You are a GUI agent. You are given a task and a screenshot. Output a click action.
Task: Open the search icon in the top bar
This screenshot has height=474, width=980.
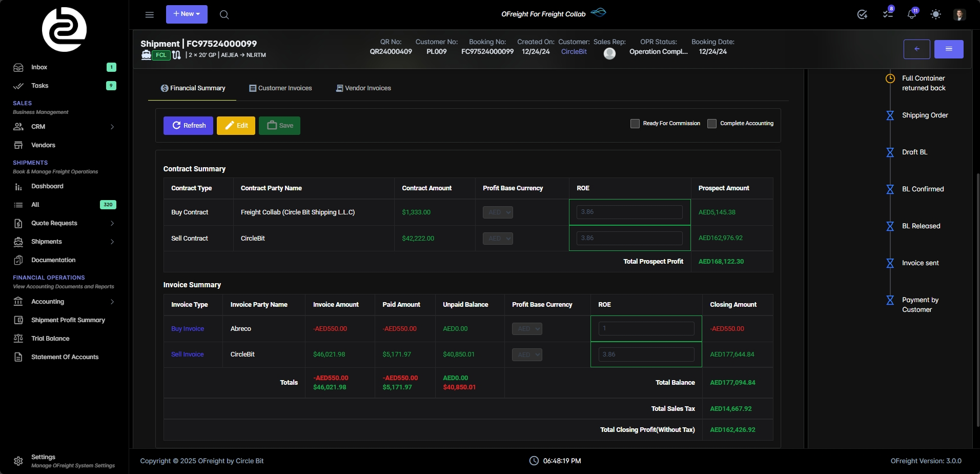pyautogui.click(x=224, y=15)
